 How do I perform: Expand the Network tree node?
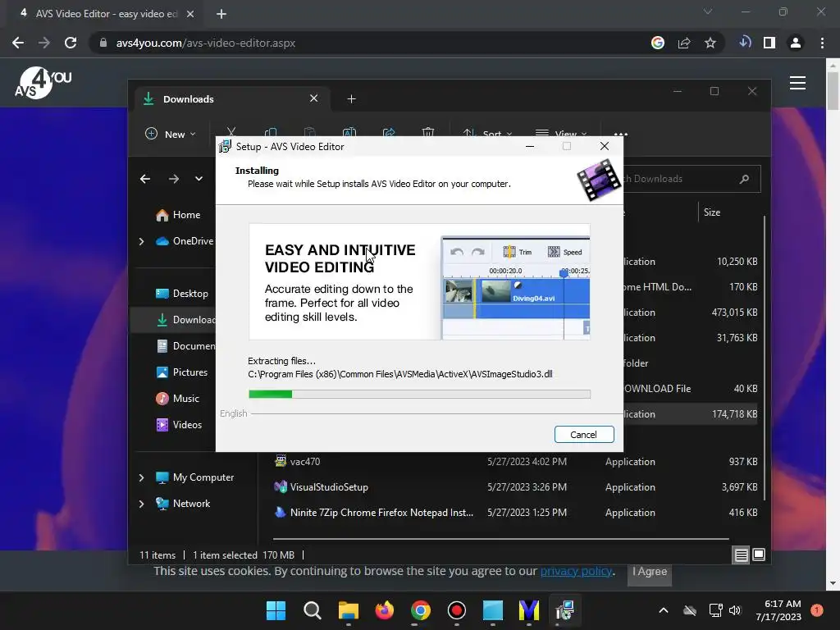[141, 504]
